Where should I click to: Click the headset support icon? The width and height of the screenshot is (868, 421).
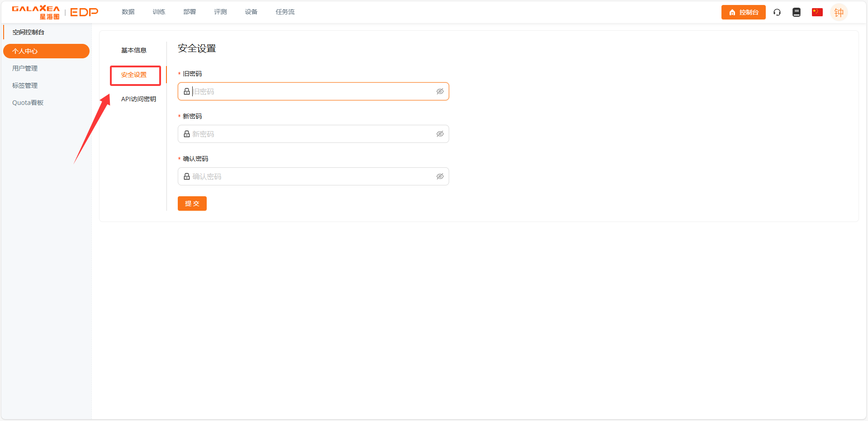coord(777,12)
